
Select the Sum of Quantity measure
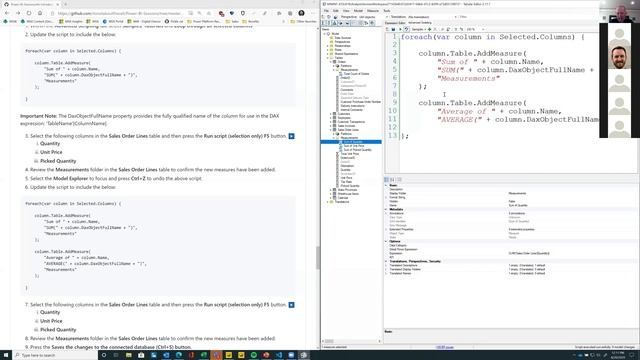point(353,142)
